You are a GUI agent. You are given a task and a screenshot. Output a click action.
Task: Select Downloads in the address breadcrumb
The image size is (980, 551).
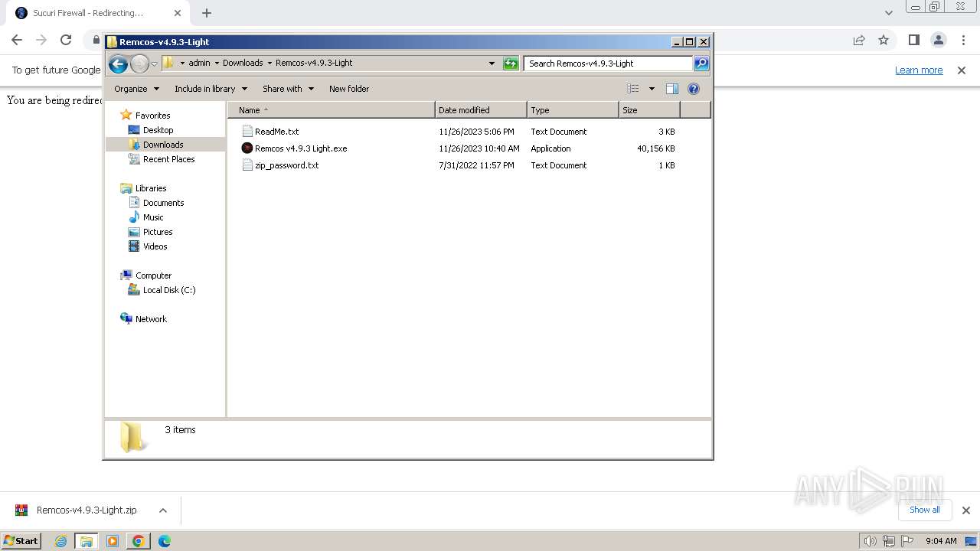[243, 64]
